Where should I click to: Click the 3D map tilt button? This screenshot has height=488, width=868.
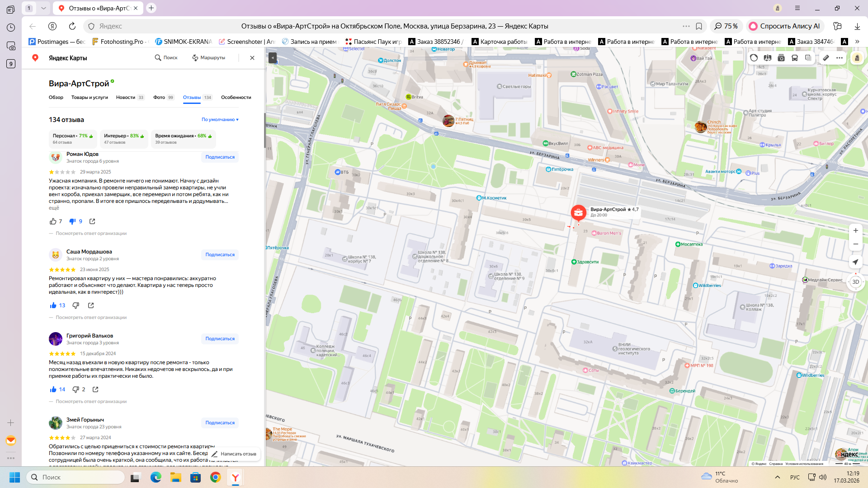click(x=855, y=282)
